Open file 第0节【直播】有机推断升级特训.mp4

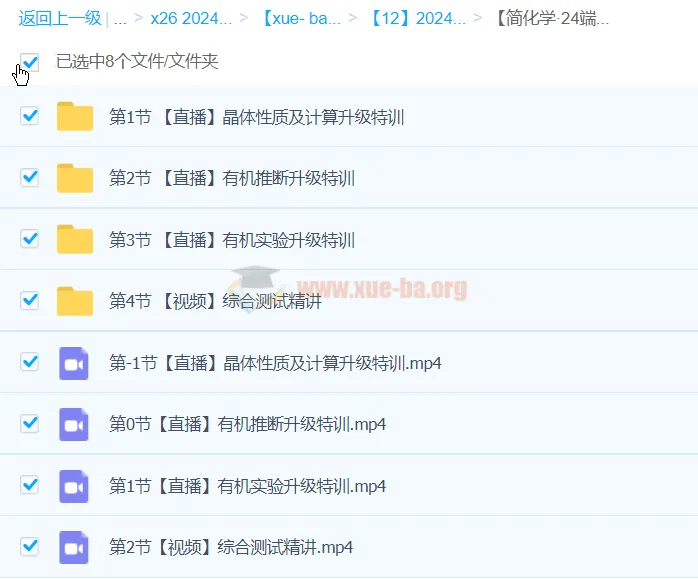(x=247, y=424)
